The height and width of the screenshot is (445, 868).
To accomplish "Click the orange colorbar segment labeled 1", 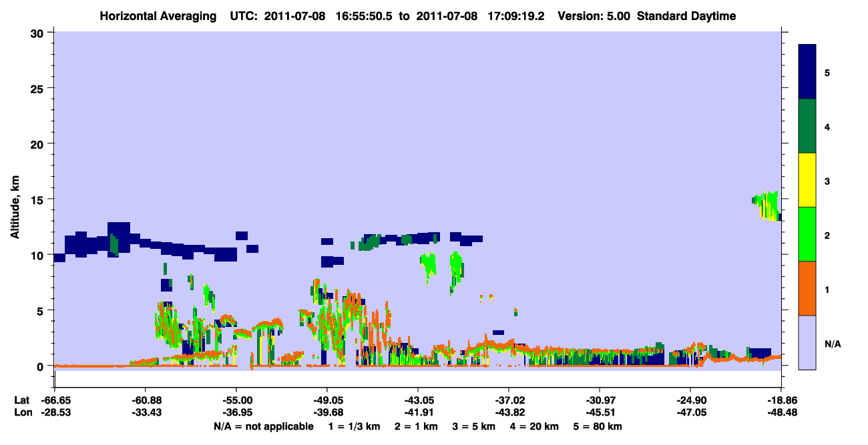I will (807, 288).
